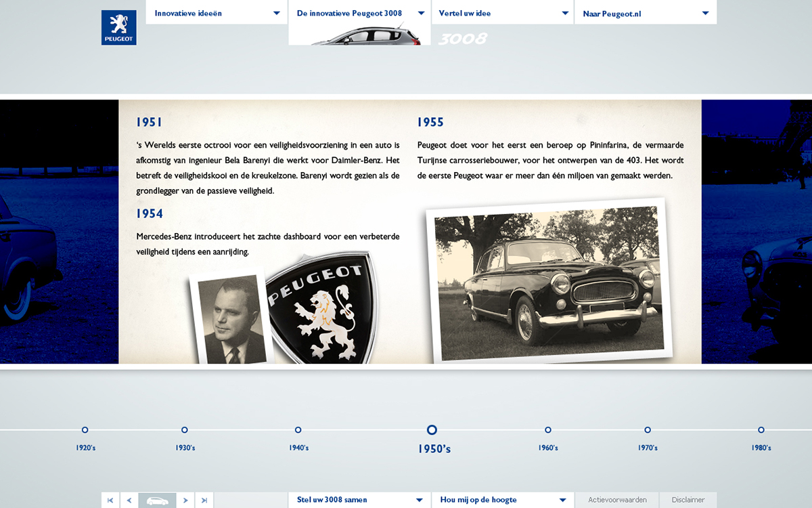Click the 1951 year heading
The width and height of the screenshot is (812, 508).
click(x=150, y=123)
